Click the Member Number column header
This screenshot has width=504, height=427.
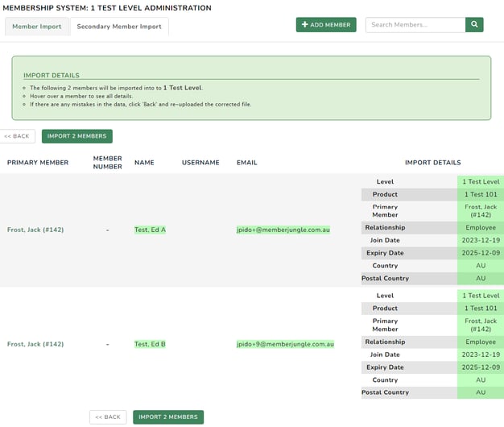(x=107, y=162)
